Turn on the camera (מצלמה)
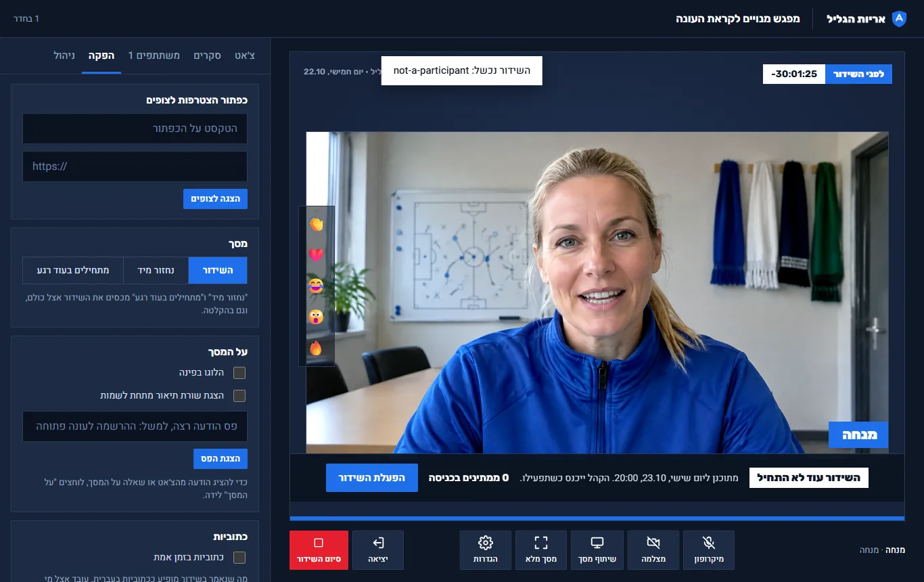 pos(653,550)
